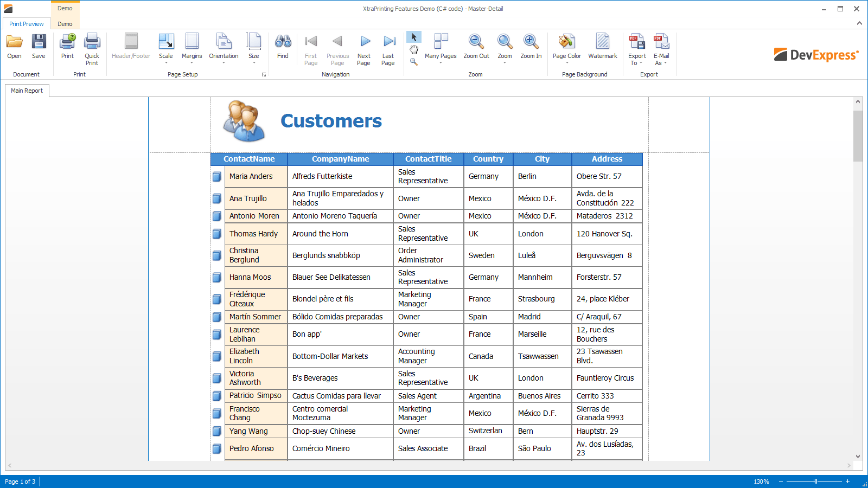868x488 pixels.
Task: Click the CompanyName column header
Action: pos(340,159)
